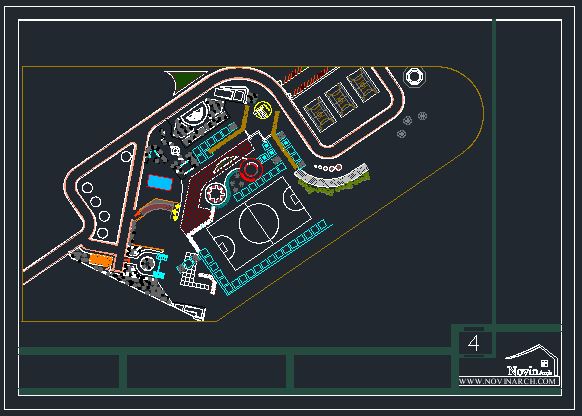Select the blue filled rectangle pool

coord(160,182)
